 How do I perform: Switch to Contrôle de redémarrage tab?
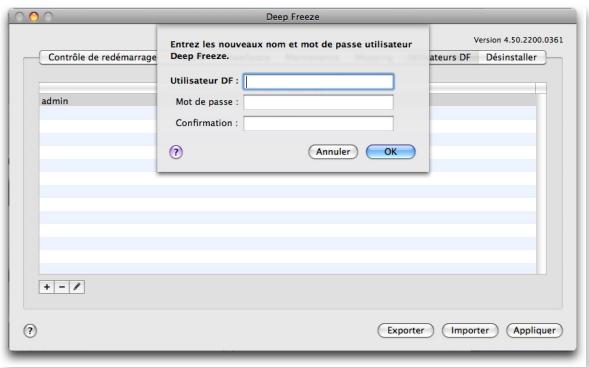click(x=98, y=57)
